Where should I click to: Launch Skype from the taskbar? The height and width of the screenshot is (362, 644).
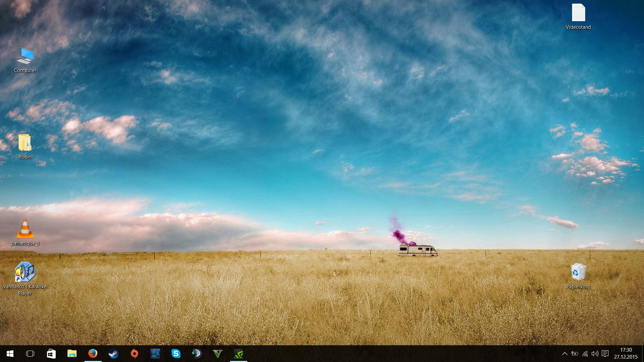(x=176, y=354)
